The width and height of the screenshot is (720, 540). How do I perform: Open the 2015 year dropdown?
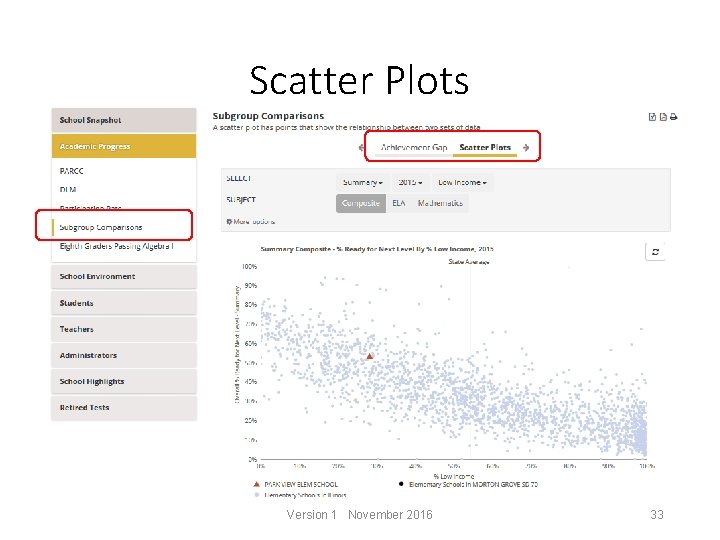pyautogui.click(x=410, y=182)
